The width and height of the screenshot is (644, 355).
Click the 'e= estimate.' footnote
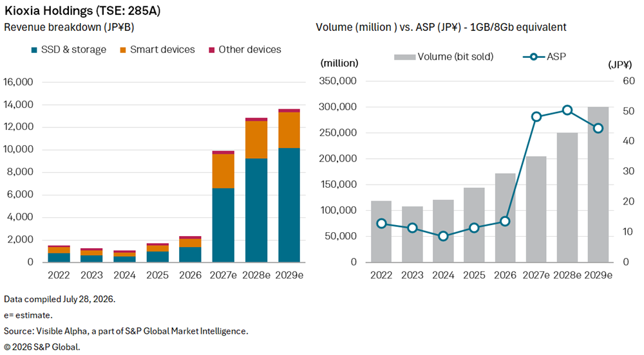coord(28,315)
